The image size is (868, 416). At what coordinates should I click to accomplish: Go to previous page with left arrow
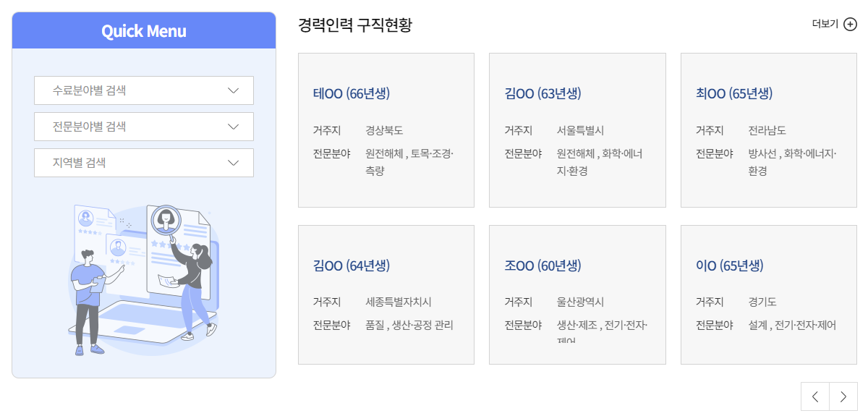coord(815,396)
